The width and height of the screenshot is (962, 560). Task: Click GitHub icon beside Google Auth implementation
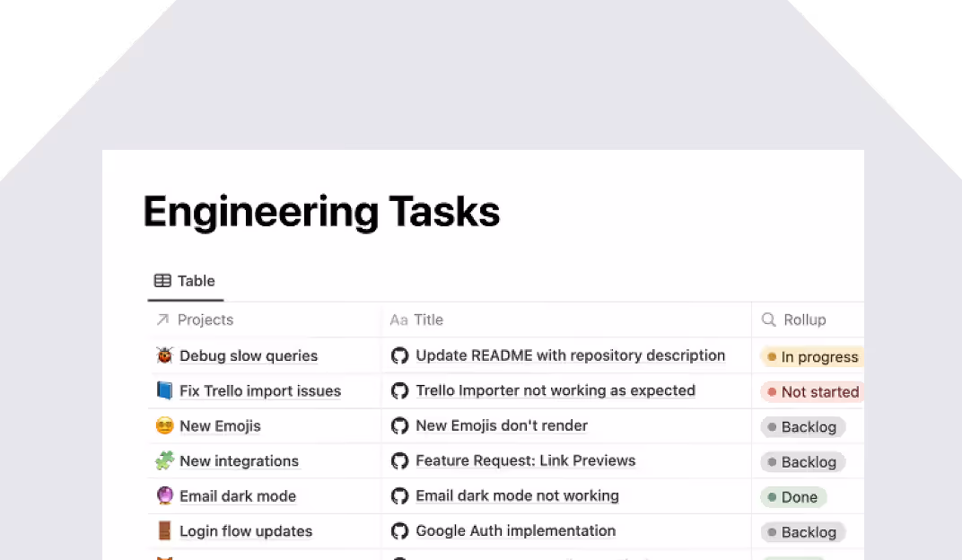pyautogui.click(x=400, y=530)
